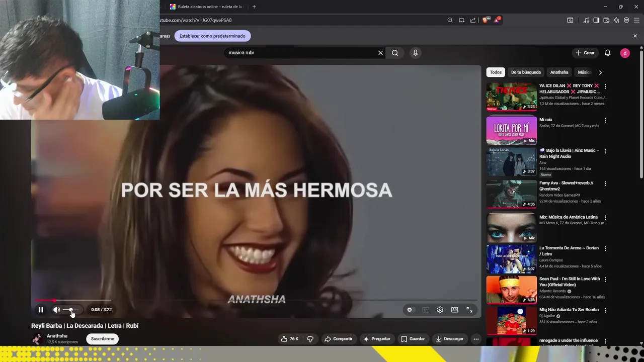Open the Crear menu

pyautogui.click(x=585, y=53)
